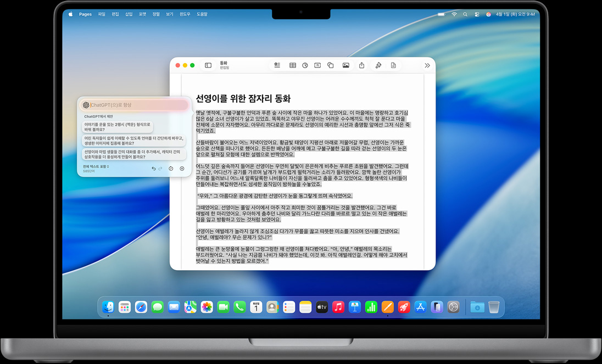The image size is (602, 364).
Task: Open FaceTime from the Dock
Action: pyautogui.click(x=223, y=307)
